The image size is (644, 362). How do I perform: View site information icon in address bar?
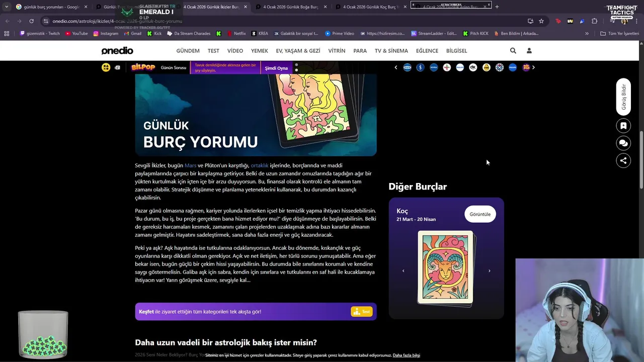click(x=46, y=21)
